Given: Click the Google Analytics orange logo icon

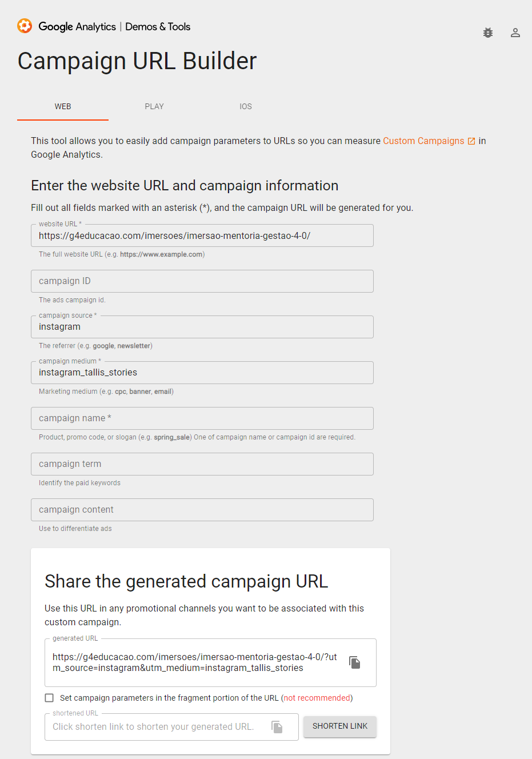Looking at the screenshot, I should point(25,26).
